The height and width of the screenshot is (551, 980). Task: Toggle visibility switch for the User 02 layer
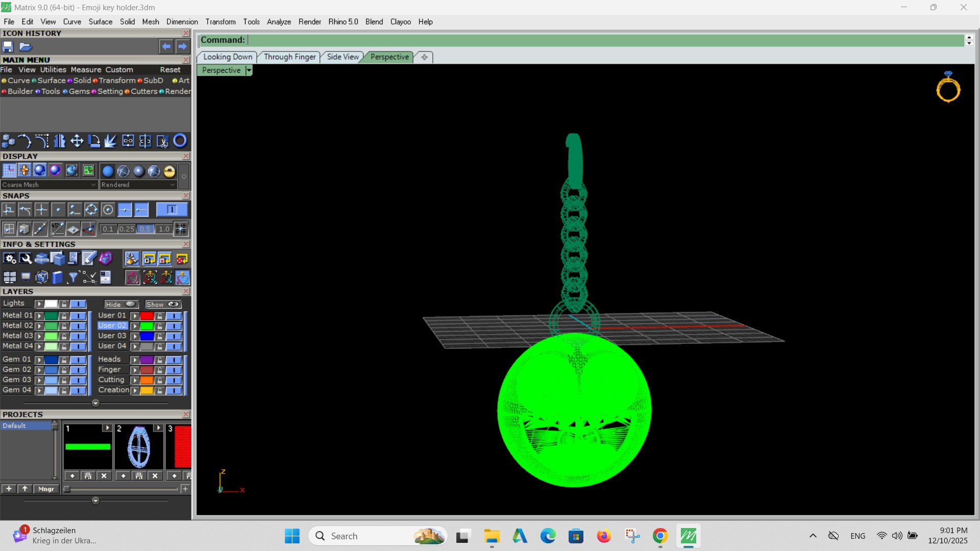point(174,326)
